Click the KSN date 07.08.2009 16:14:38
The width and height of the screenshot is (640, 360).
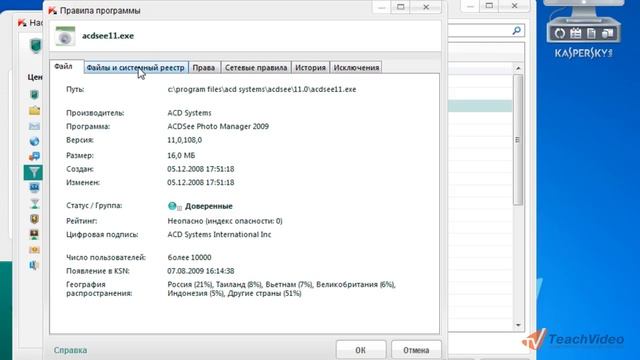point(200,271)
